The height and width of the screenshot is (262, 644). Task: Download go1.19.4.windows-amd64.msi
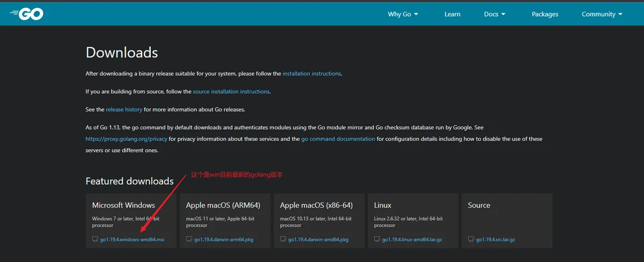132,239
